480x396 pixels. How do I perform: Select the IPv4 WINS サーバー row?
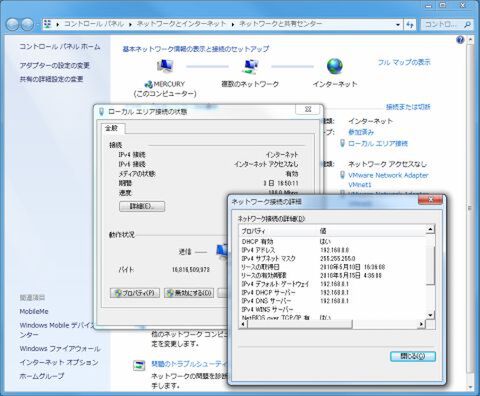pos(333,309)
